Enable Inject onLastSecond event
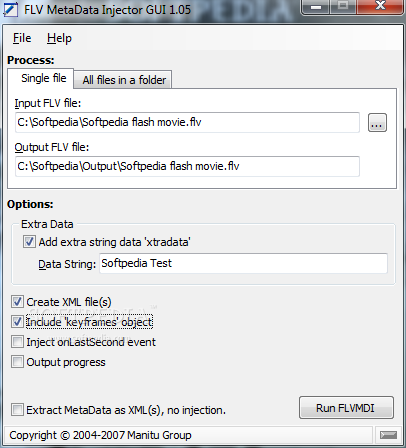This screenshot has height=448, width=406. [x=17, y=342]
